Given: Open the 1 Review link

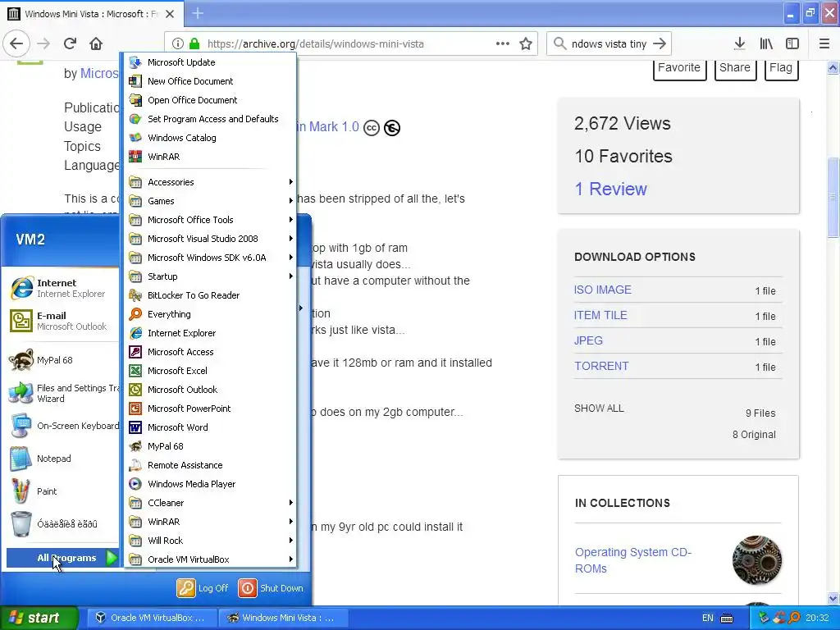Looking at the screenshot, I should tap(610, 189).
